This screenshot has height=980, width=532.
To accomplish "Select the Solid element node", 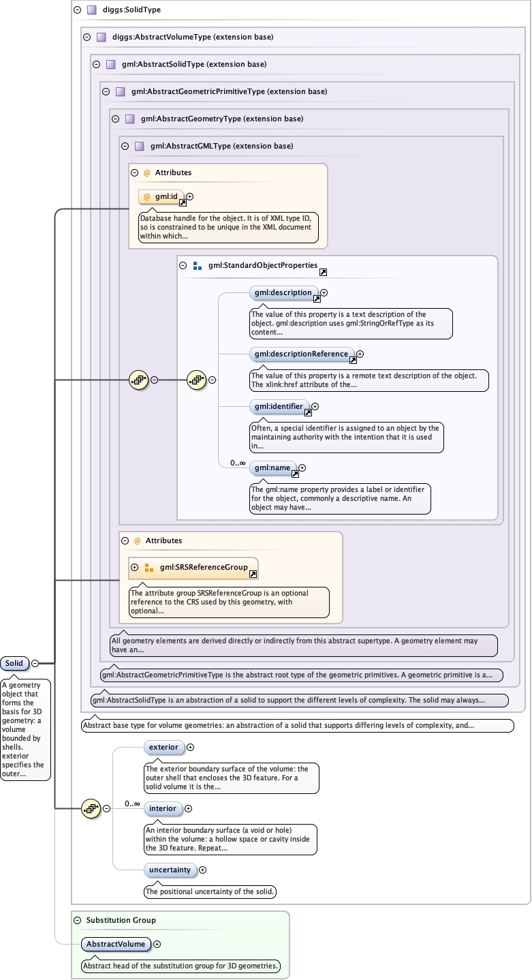I will pyautogui.click(x=14, y=663).
